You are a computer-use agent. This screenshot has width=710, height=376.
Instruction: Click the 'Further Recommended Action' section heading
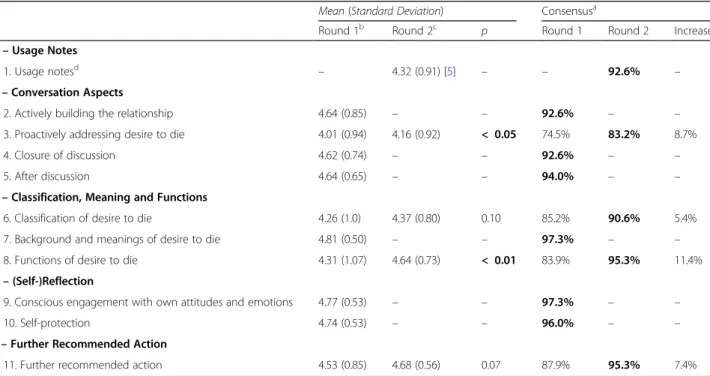click(x=88, y=344)
